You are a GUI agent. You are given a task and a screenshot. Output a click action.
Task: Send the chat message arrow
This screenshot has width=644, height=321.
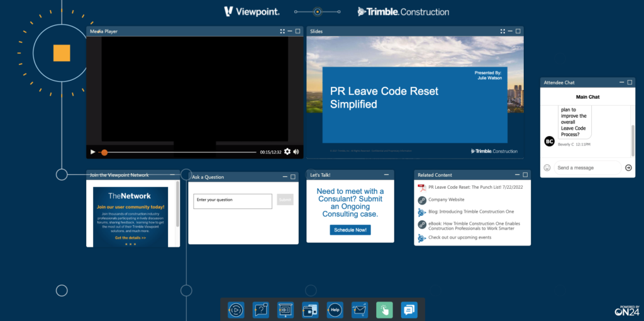628,167
